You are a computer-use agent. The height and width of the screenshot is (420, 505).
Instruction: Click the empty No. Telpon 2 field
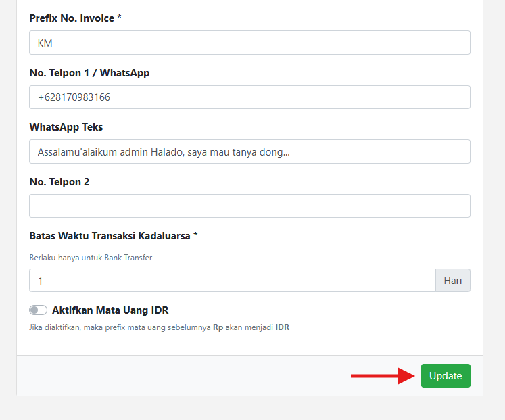(249, 206)
